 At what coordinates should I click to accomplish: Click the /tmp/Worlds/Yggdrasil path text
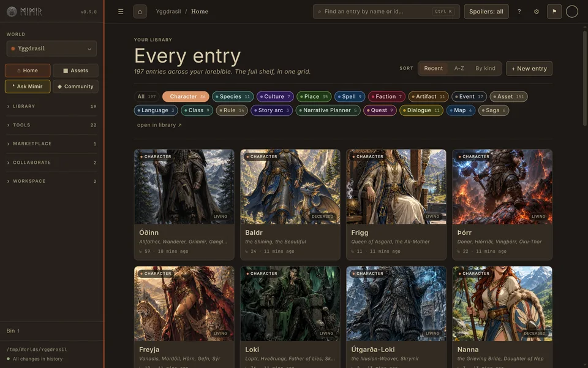point(37,350)
